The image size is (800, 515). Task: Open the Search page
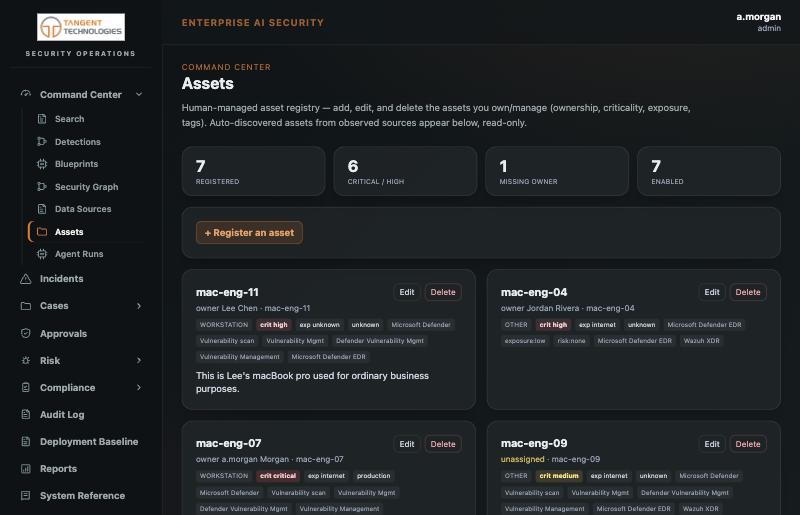[69, 119]
